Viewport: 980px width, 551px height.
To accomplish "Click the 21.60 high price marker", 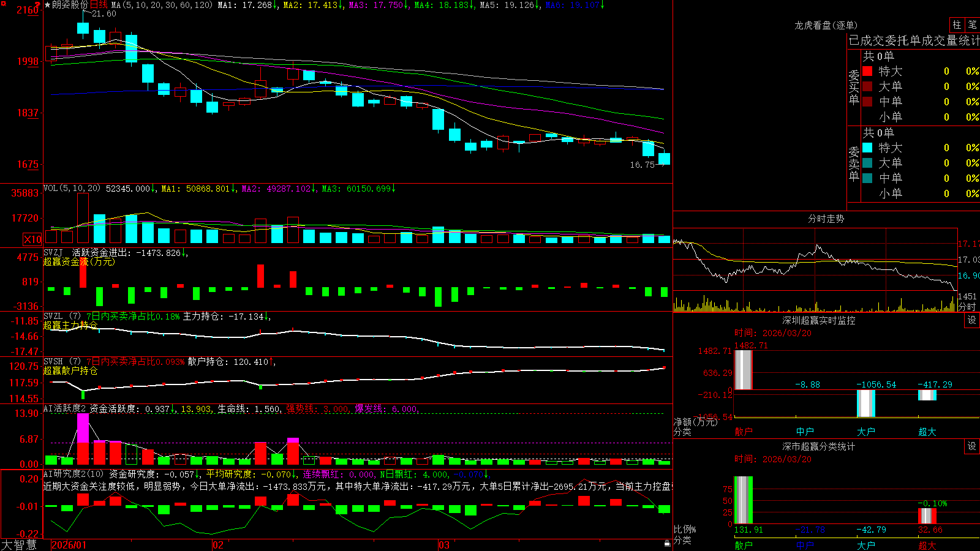I will 104,13.
